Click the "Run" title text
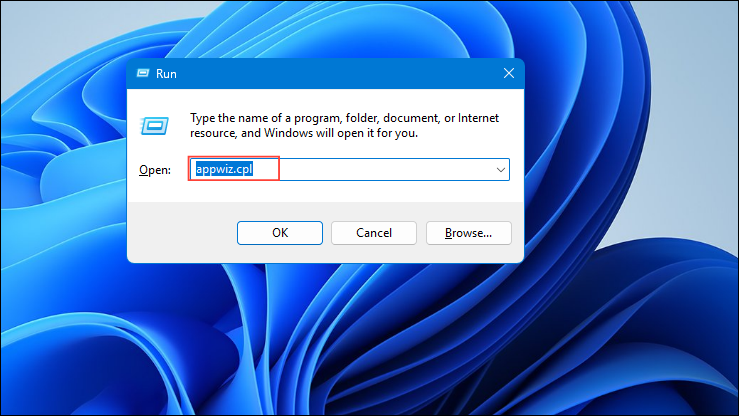This screenshot has width=739, height=416. tap(166, 74)
